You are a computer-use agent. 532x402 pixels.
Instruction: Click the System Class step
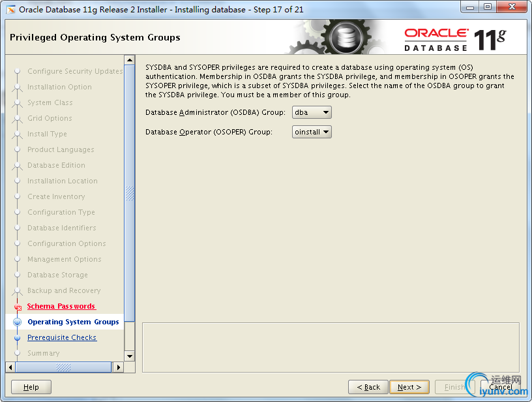pos(50,102)
